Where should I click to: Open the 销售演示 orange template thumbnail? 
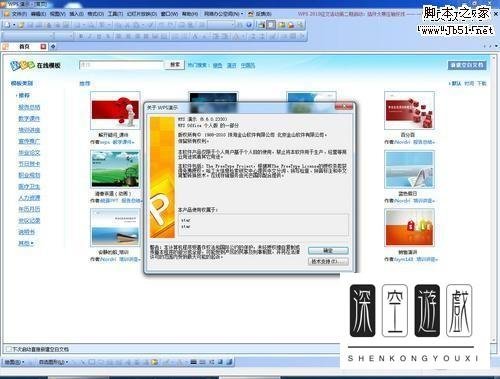[x=409, y=228]
